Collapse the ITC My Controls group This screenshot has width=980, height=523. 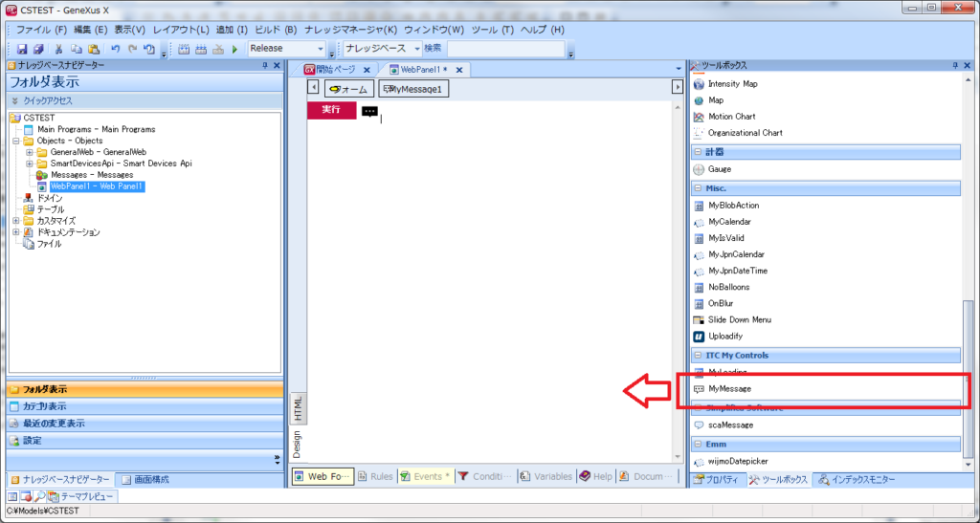[x=698, y=356]
